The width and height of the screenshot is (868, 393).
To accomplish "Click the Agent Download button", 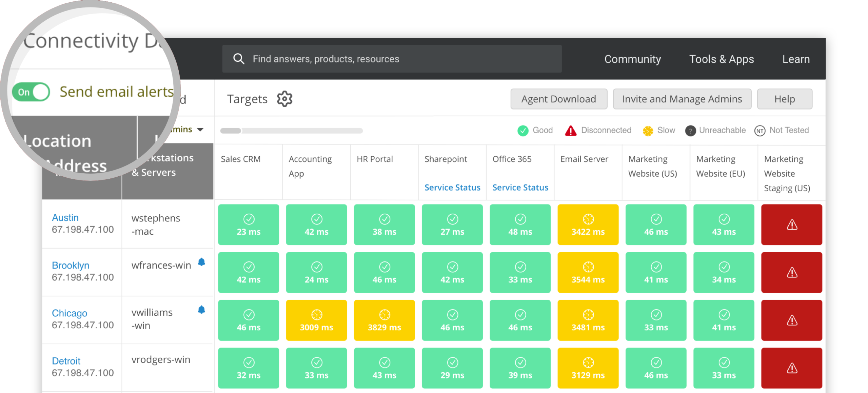I will [x=558, y=99].
